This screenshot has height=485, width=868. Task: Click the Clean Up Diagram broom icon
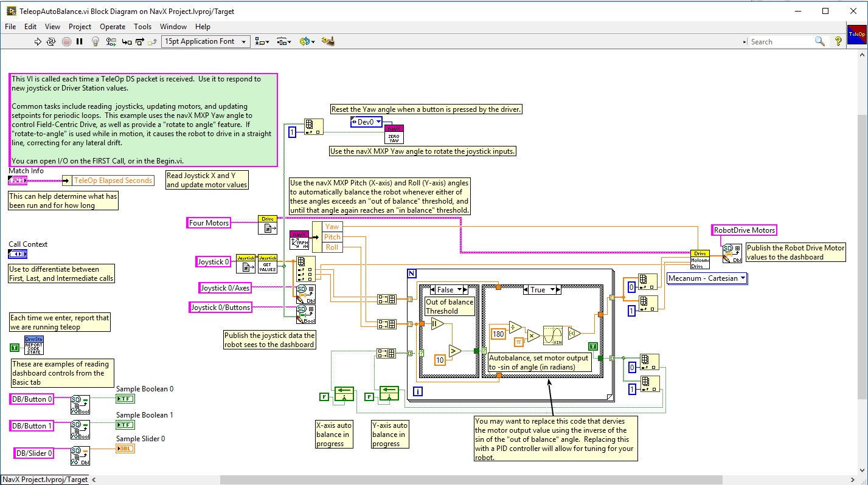[x=328, y=41]
